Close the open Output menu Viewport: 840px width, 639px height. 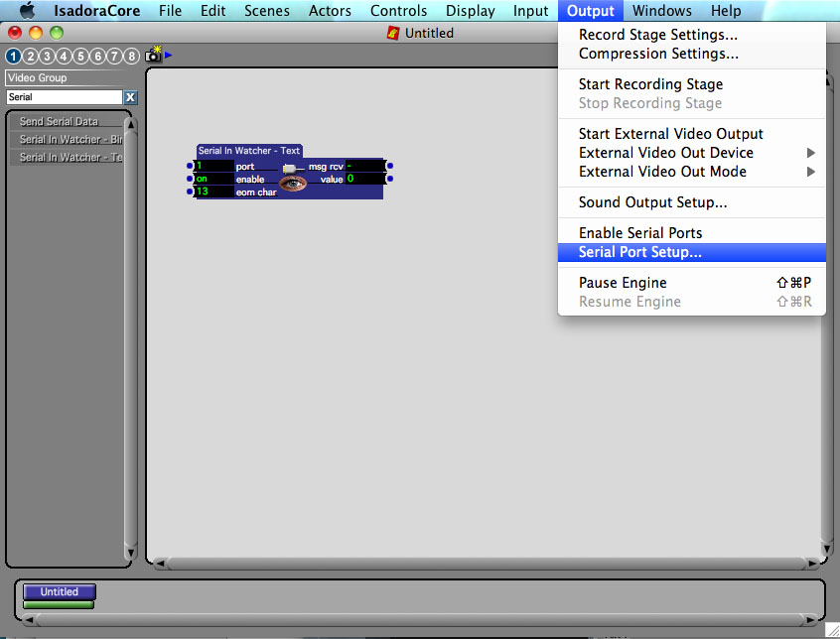pyautogui.click(x=591, y=11)
